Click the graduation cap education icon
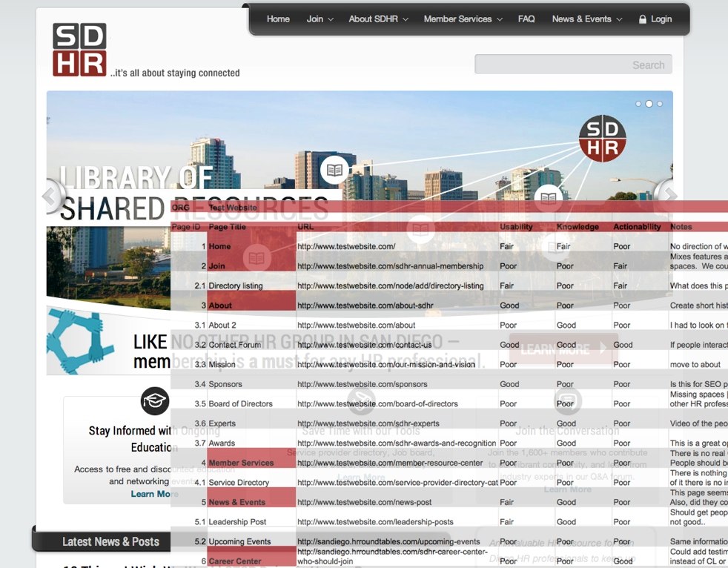This screenshot has width=728, height=568. (155, 401)
